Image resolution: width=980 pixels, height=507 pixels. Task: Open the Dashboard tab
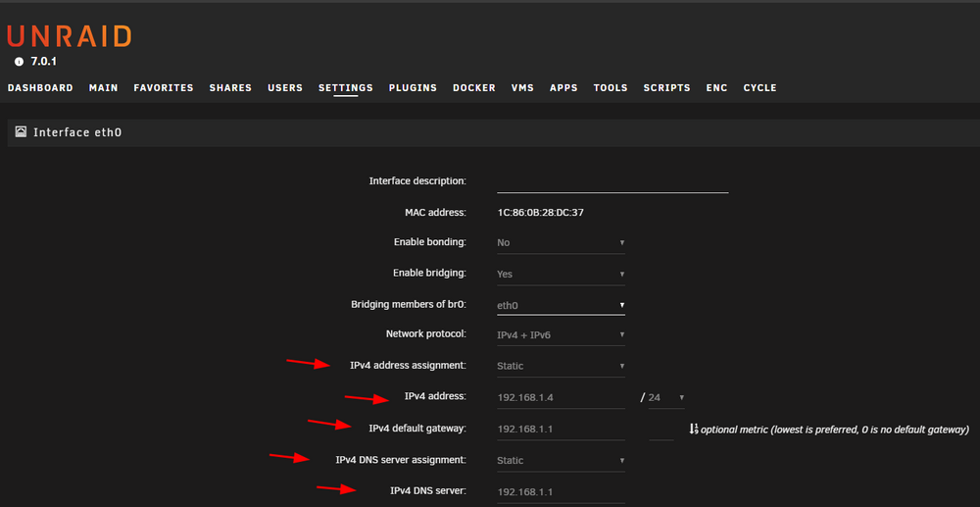(40, 88)
